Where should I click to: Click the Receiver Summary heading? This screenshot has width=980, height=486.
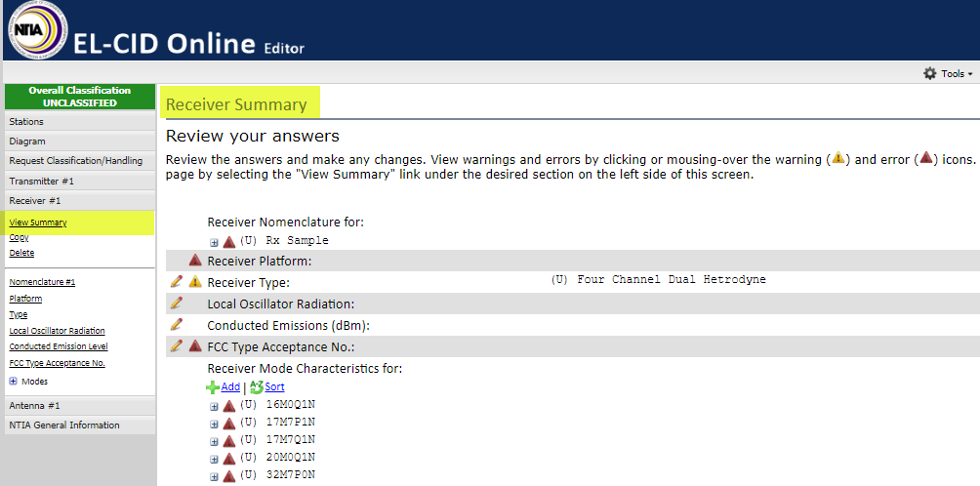[x=236, y=104]
